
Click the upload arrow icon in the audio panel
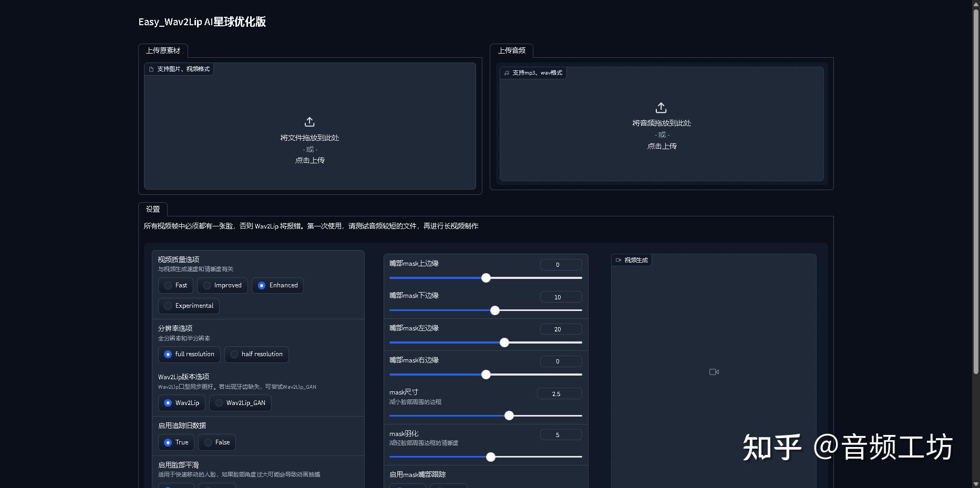pos(661,107)
